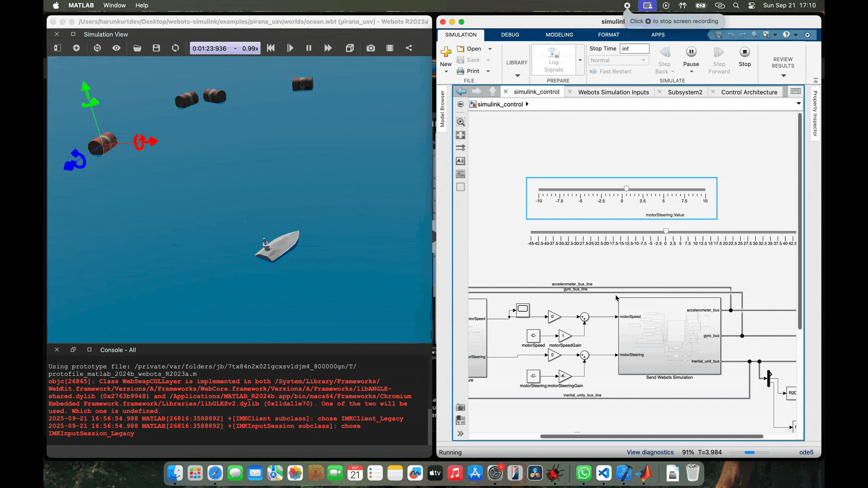Switch to the MODELING ribbon tab
Viewport: 868px width, 488px height.
pos(559,35)
